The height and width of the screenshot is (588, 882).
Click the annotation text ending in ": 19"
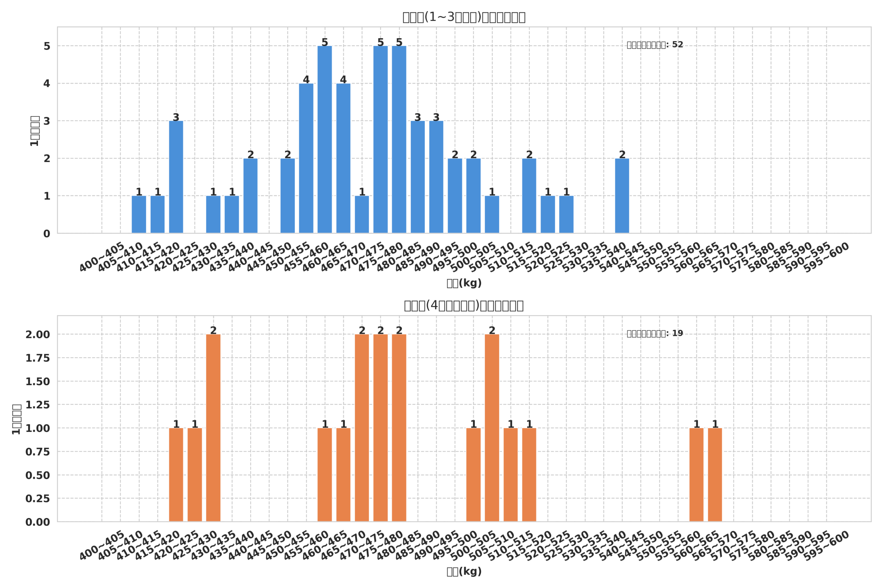click(655, 333)
